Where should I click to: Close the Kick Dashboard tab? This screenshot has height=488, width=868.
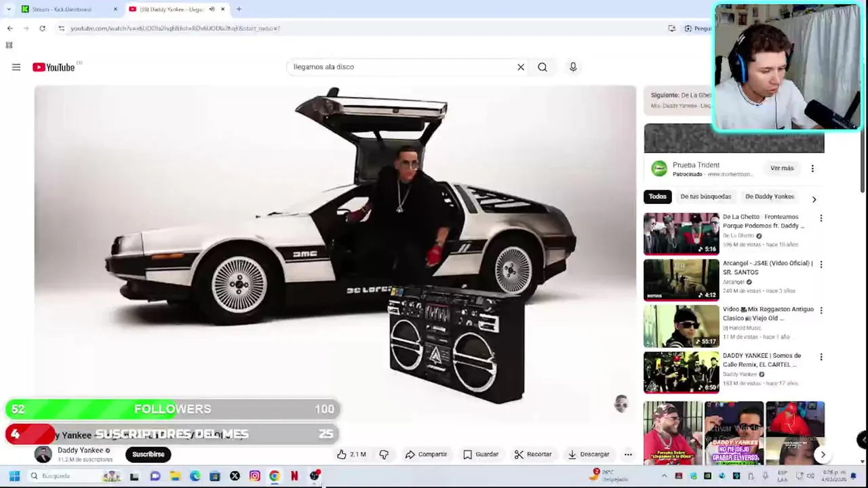(115, 9)
